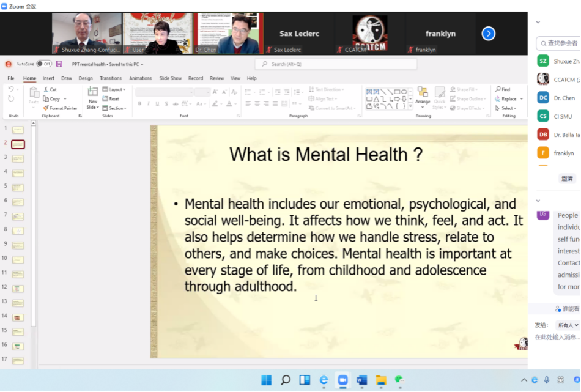Screen dimensions: 581x392
Task: Open the Layout dropdown
Action: coord(114,89)
